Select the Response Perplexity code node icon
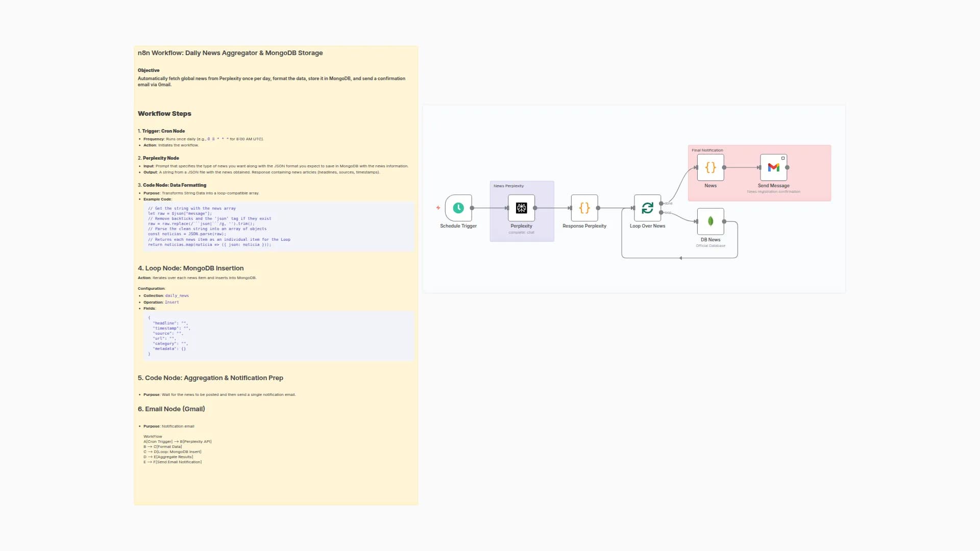This screenshot has height=551, width=980. pos(584,208)
